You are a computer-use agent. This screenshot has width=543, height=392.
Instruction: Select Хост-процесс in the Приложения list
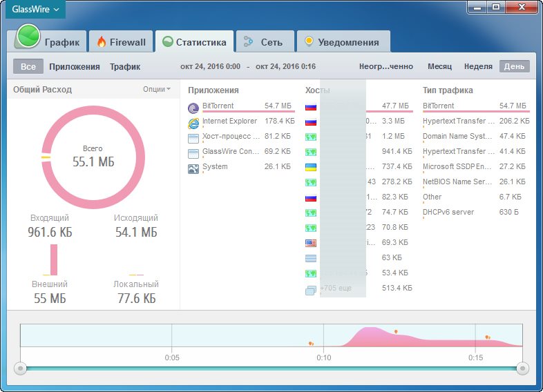click(x=241, y=137)
